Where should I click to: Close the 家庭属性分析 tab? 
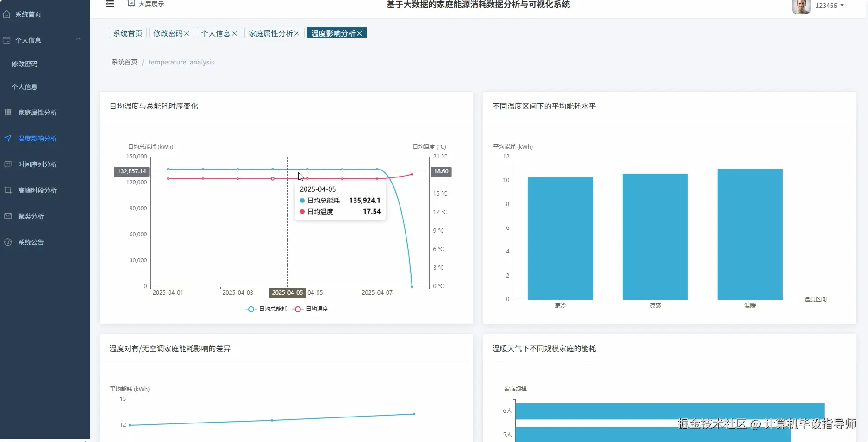click(297, 33)
